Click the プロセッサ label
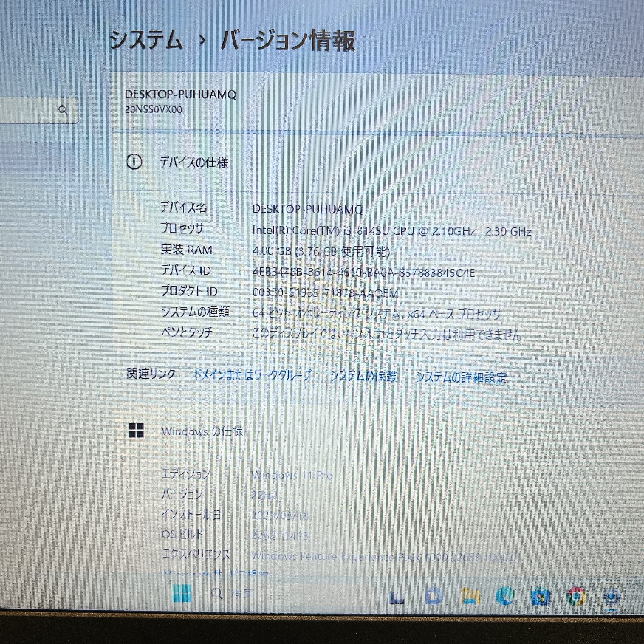Screen dimensions: 644x644 [182, 228]
